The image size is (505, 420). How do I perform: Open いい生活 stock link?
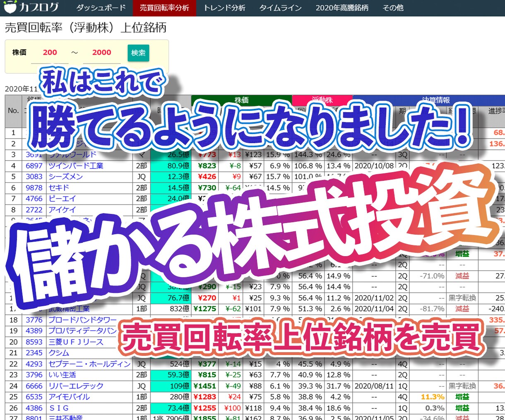click(62, 375)
